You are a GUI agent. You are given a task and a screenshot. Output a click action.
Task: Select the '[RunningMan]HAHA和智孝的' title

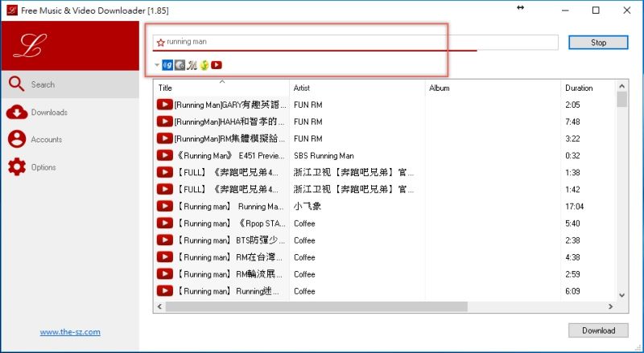(x=229, y=122)
